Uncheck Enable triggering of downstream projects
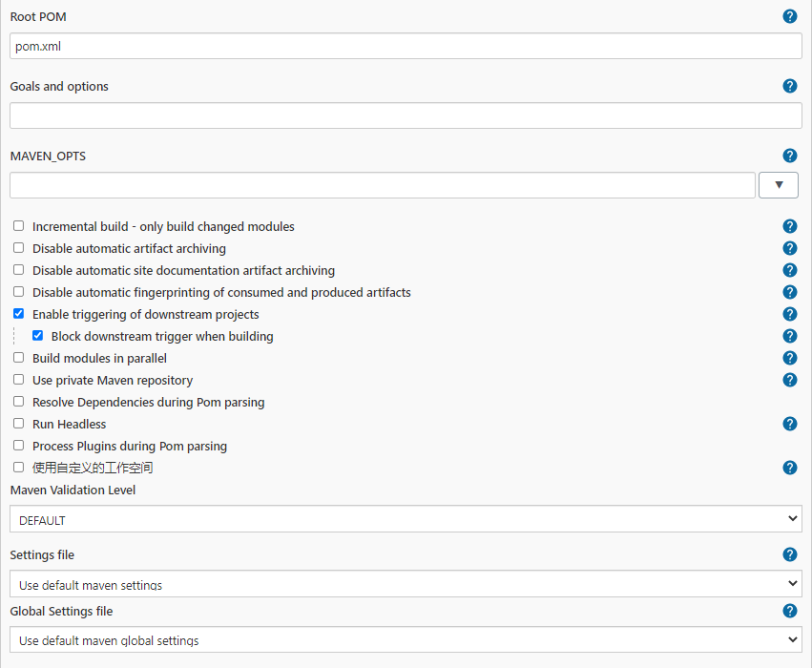 19,314
